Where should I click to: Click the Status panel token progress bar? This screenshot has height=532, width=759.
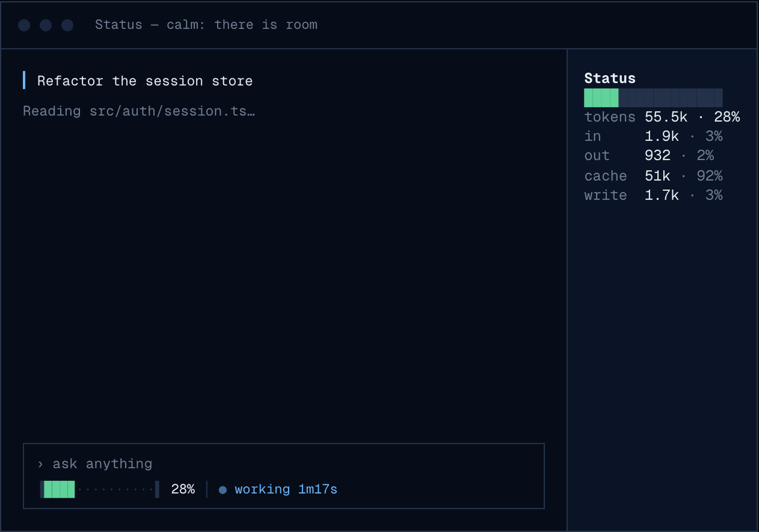click(x=653, y=98)
